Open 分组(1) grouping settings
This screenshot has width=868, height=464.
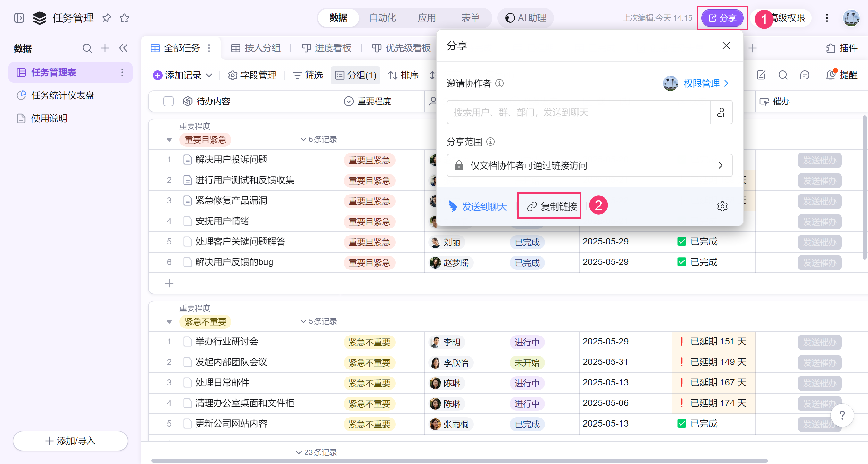355,75
